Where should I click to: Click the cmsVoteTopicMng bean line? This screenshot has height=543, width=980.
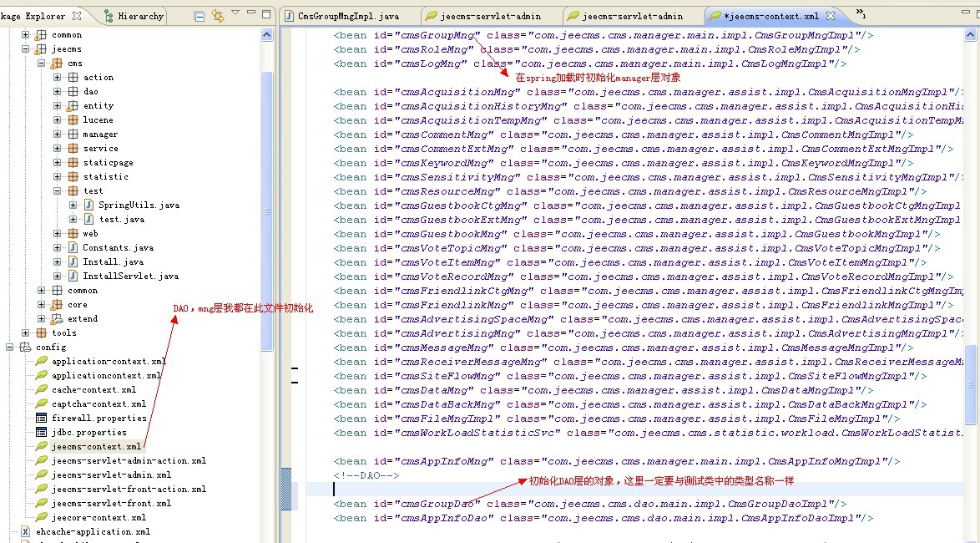(x=636, y=248)
